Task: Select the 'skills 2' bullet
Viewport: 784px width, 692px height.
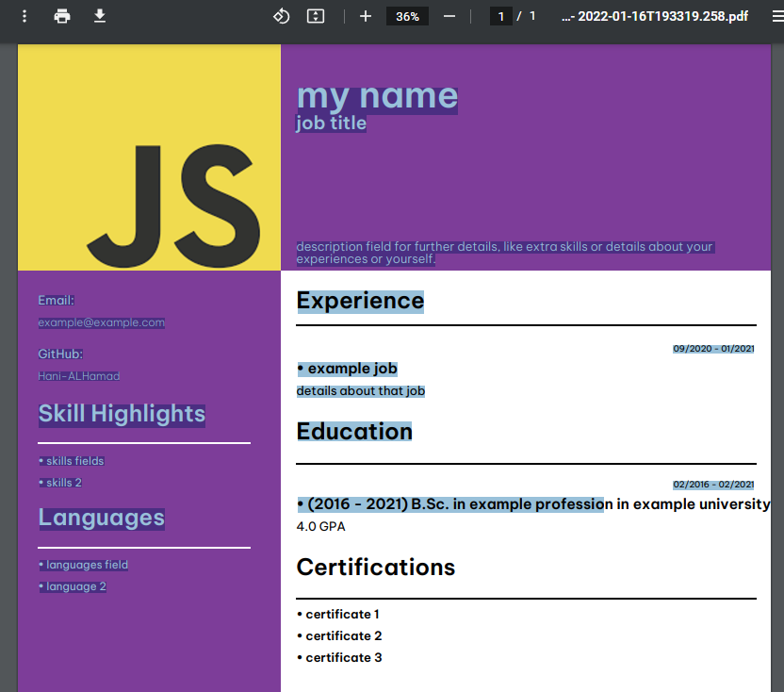Action: (60, 483)
